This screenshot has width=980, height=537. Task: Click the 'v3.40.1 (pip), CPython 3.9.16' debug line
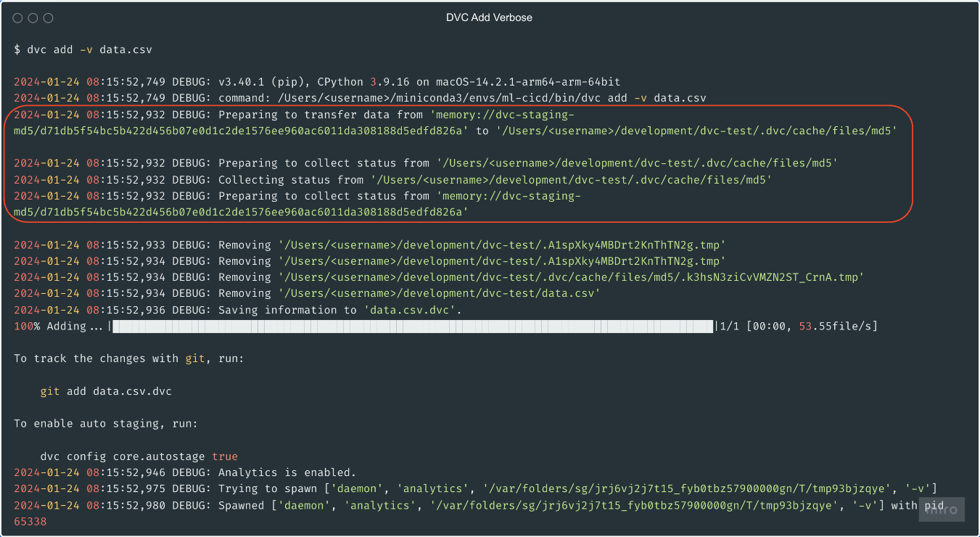coord(317,82)
